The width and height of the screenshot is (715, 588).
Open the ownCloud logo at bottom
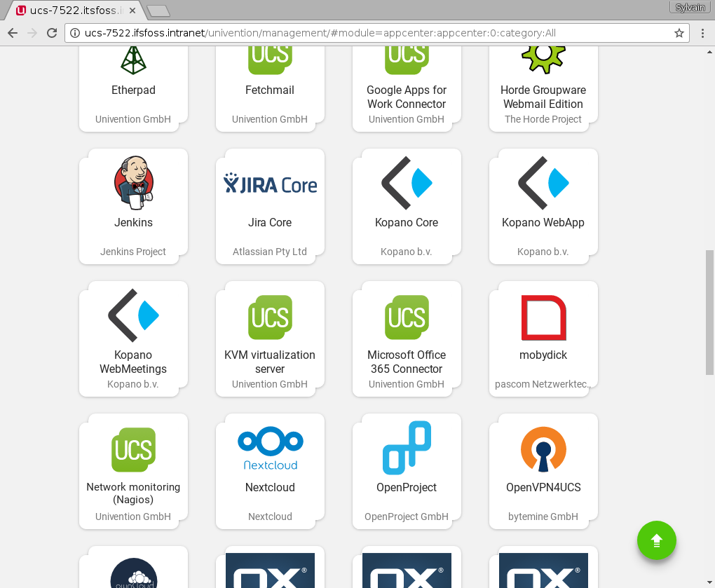[x=134, y=573]
